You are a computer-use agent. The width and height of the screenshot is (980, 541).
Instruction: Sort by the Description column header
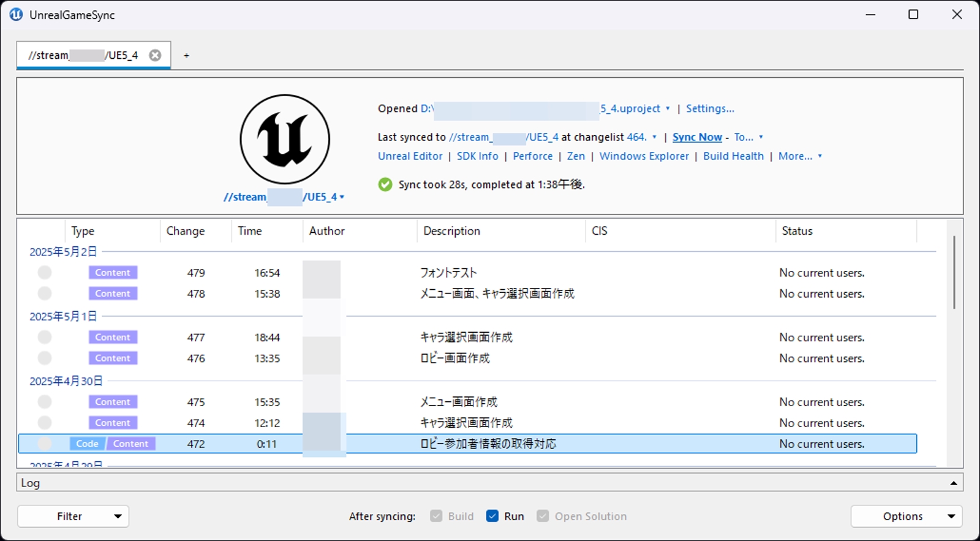(x=452, y=231)
